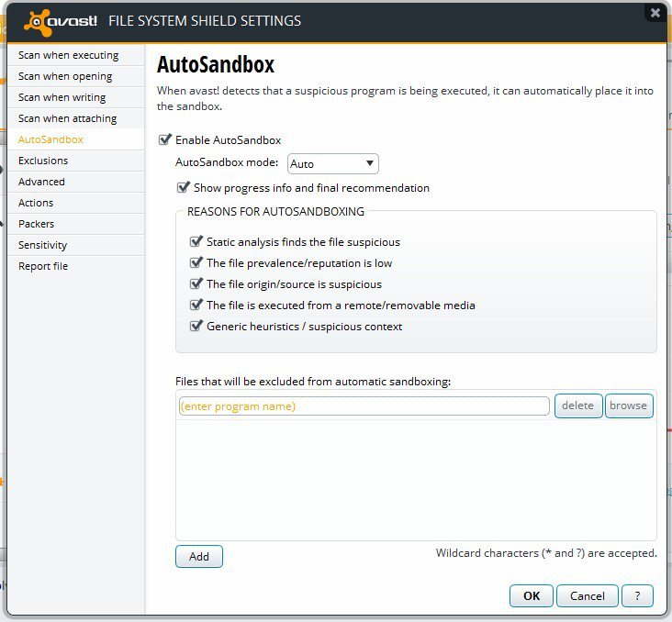Click the Wildcard characters are accepted note

(x=546, y=553)
